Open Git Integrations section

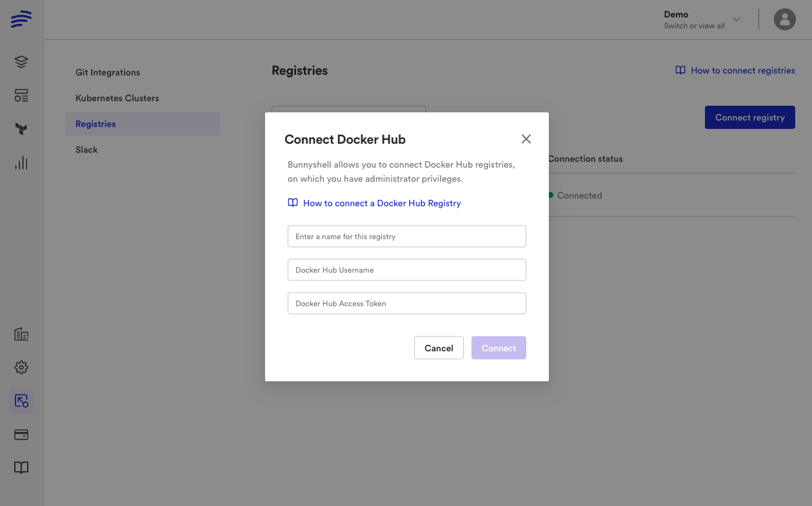[108, 72]
